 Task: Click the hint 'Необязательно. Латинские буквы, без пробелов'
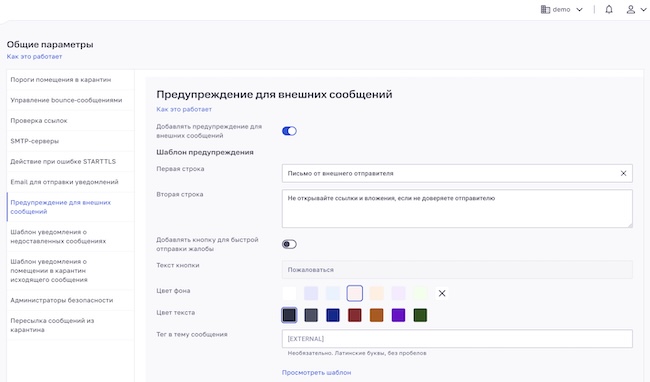pyautogui.click(x=357, y=353)
